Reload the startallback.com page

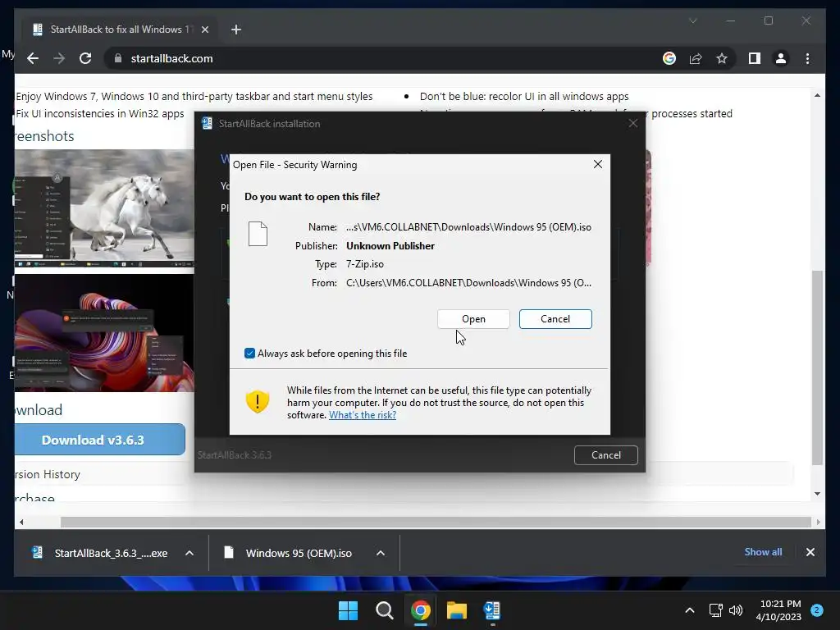85,58
